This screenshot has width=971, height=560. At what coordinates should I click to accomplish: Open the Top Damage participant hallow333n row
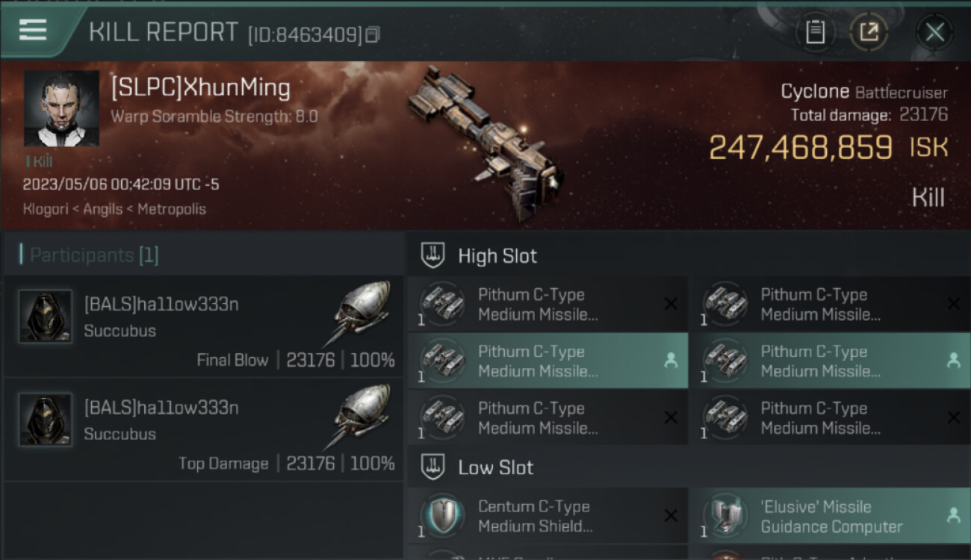click(202, 431)
